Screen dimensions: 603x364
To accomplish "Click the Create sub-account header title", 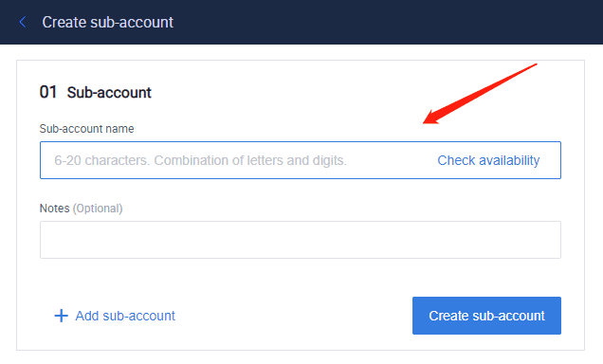I will click(x=108, y=23).
